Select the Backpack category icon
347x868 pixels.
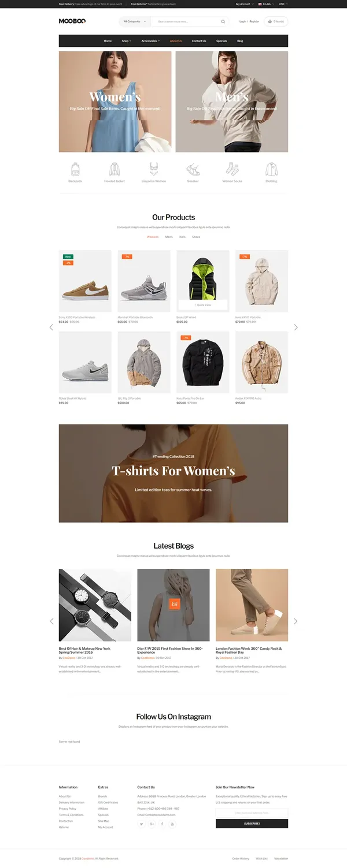click(x=75, y=169)
